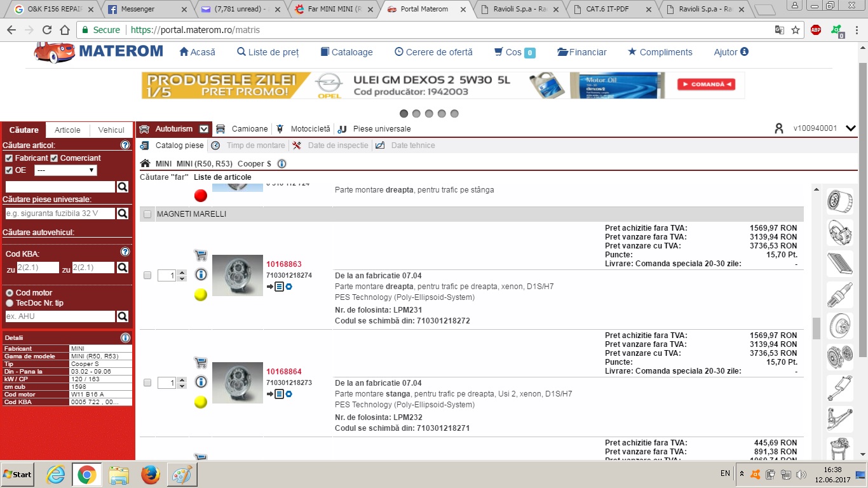868x488 pixels.
Task: Open info icon for article 10168864
Action: pyautogui.click(x=201, y=382)
